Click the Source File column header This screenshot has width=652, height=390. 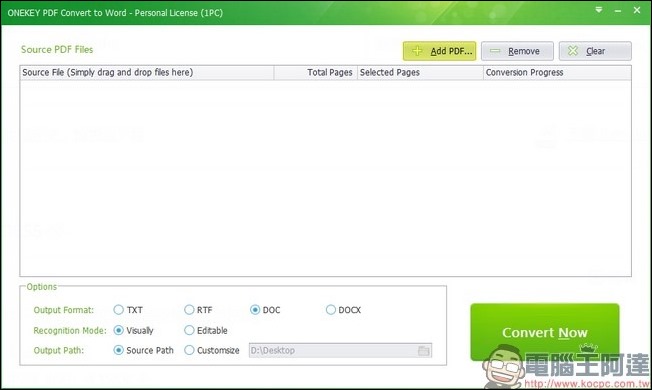147,72
